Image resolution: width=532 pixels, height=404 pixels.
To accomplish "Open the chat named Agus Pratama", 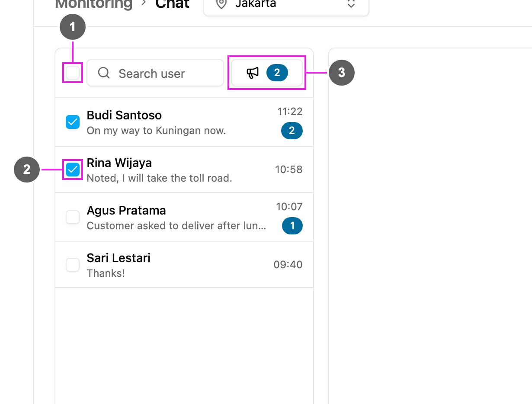I will 126,210.
